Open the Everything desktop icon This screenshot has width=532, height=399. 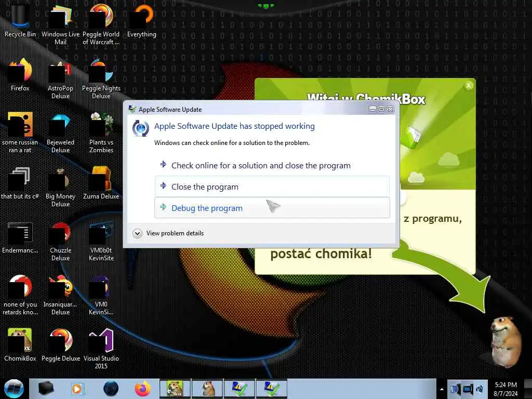coord(141,20)
